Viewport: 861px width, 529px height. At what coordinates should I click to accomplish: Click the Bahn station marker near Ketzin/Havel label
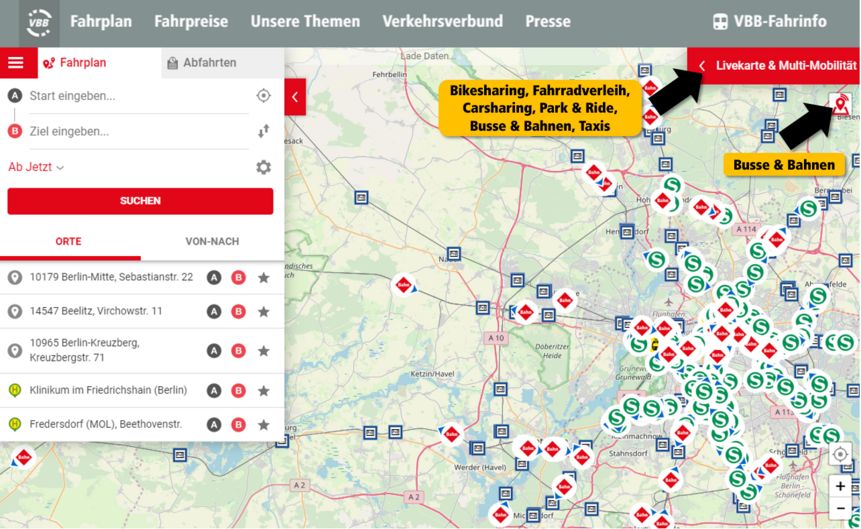click(x=451, y=434)
